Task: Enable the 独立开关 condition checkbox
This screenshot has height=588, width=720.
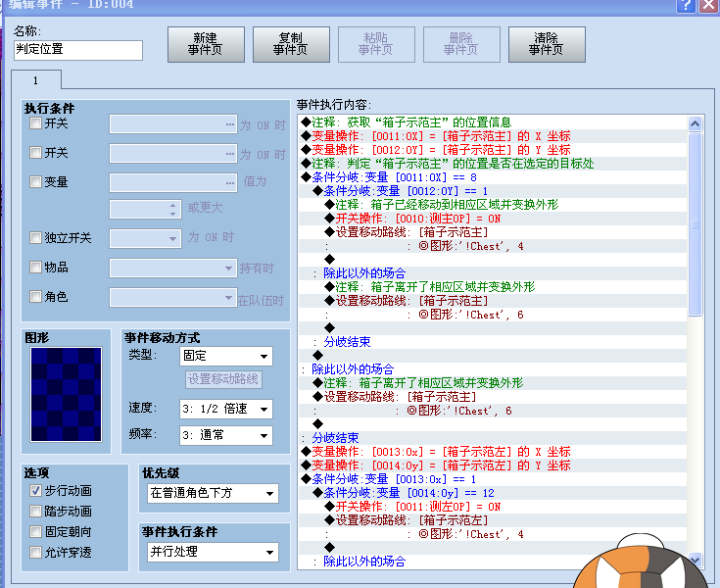Action: [35, 237]
